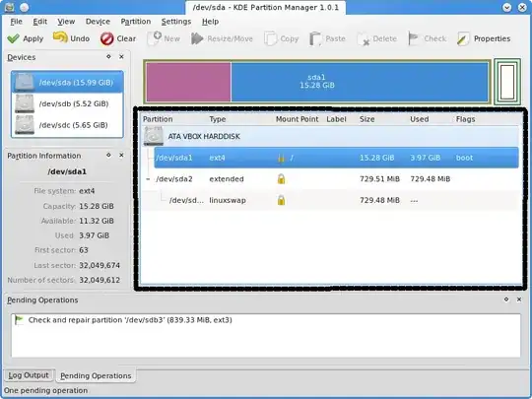Click the ATA VBOX HARDDISK disk icon

click(x=154, y=136)
